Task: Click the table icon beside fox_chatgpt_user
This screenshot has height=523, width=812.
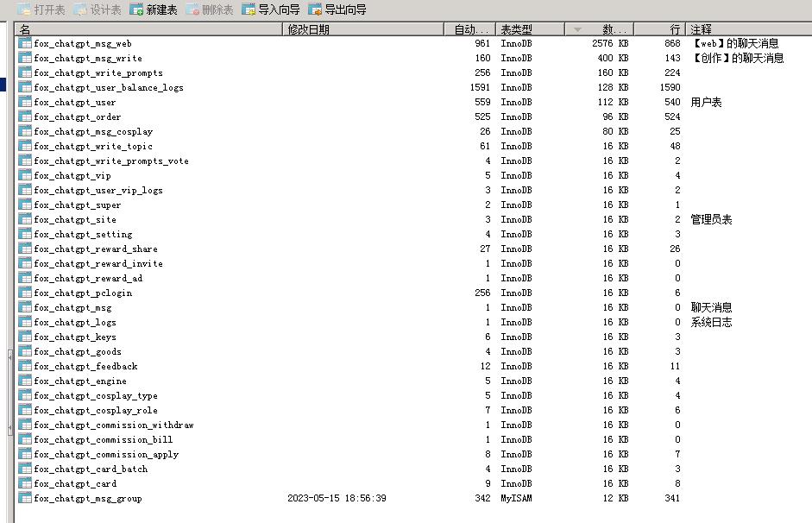Action: click(26, 102)
